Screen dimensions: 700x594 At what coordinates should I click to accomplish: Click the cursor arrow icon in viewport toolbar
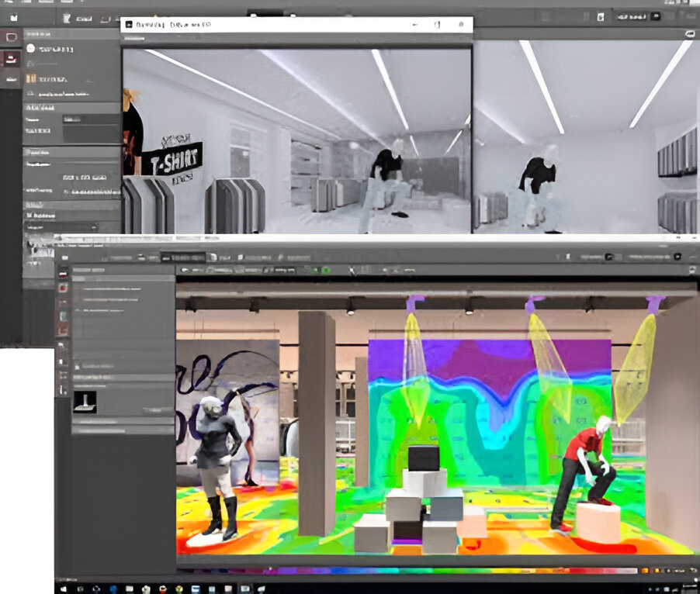(352, 271)
